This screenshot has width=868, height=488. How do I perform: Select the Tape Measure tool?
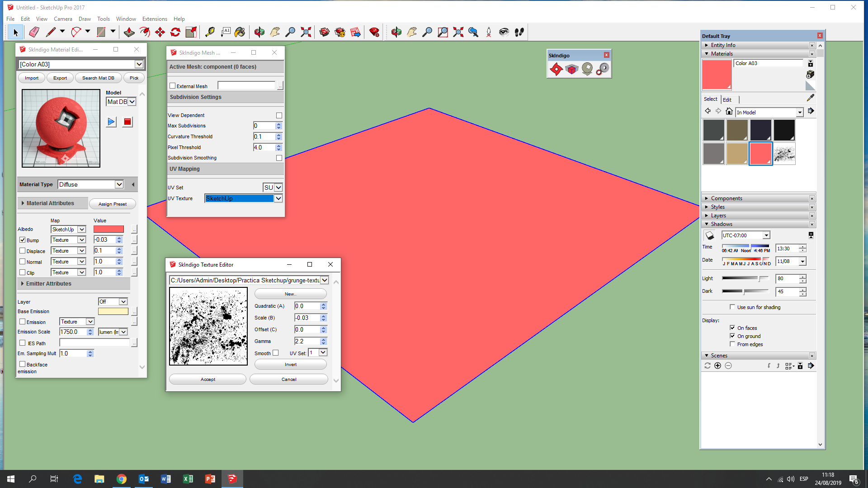click(x=210, y=32)
